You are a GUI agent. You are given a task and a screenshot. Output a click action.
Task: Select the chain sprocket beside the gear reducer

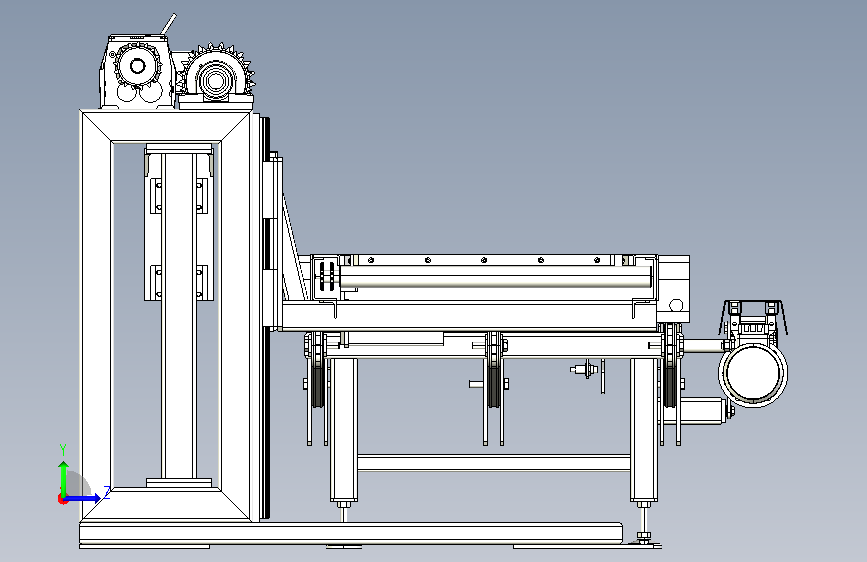[x=217, y=75]
